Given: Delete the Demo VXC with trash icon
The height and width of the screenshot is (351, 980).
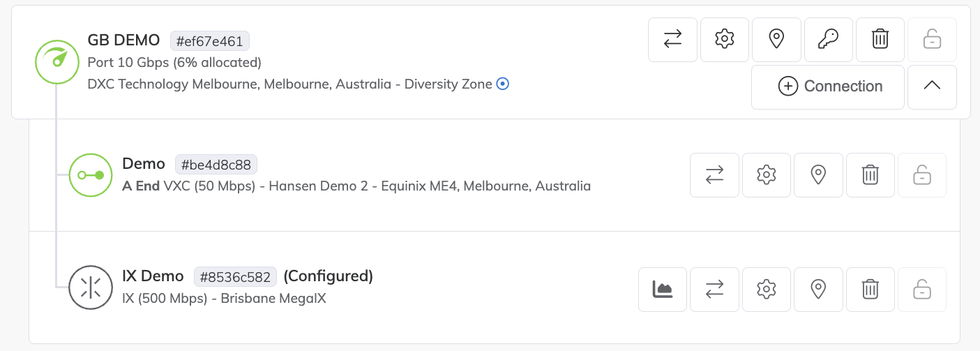Looking at the screenshot, I should click(870, 174).
